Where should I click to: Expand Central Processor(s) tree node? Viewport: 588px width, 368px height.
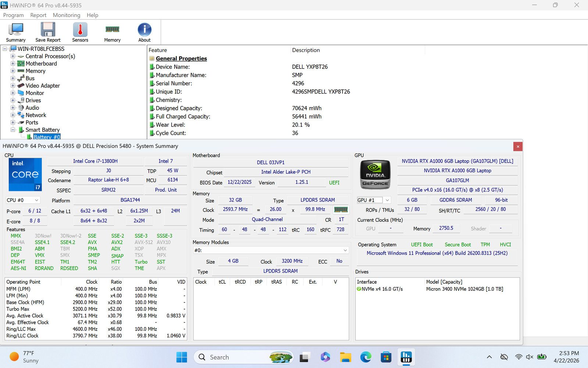pos(13,56)
